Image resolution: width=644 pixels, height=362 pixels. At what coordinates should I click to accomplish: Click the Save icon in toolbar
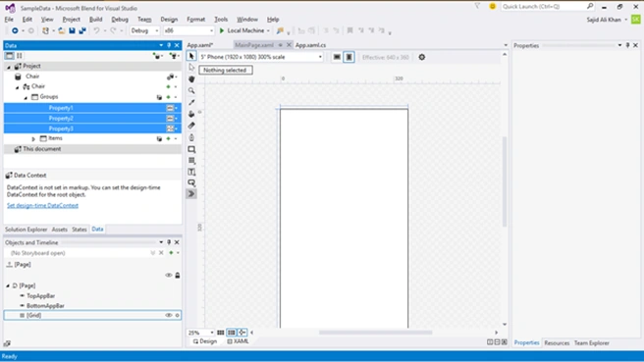(x=72, y=30)
